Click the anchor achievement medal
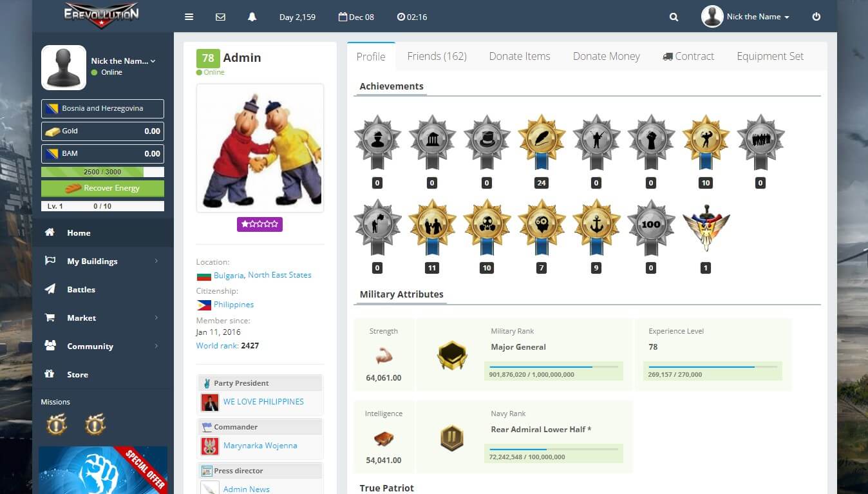This screenshot has width=868, height=494. pyautogui.click(x=596, y=226)
